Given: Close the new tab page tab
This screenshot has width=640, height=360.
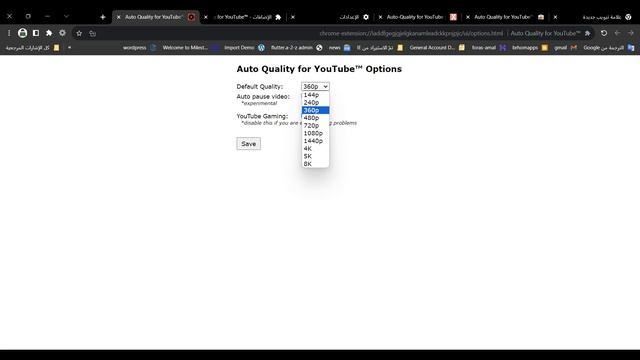Looking at the screenshot, I should pyautogui.click(x=555, y=17).
